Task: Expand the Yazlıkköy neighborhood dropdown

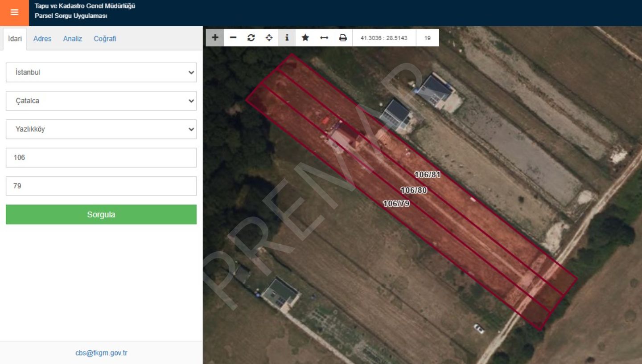Action: pos(101,129)
